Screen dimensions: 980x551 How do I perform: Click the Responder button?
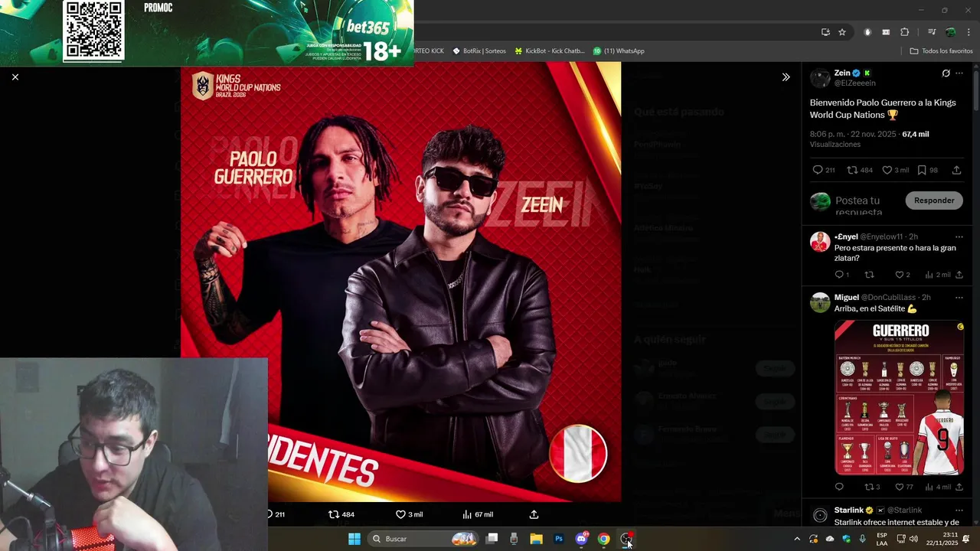pos(934,201)
